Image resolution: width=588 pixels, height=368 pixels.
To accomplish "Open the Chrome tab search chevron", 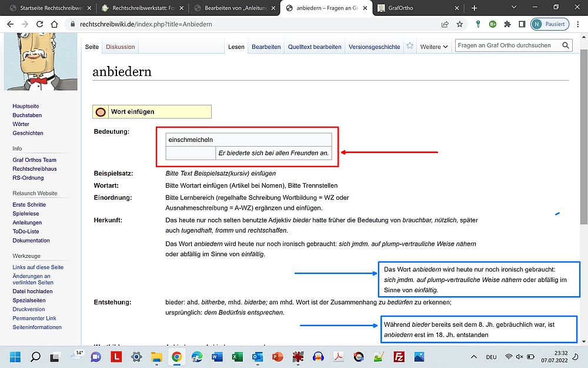I will [513, 8].
